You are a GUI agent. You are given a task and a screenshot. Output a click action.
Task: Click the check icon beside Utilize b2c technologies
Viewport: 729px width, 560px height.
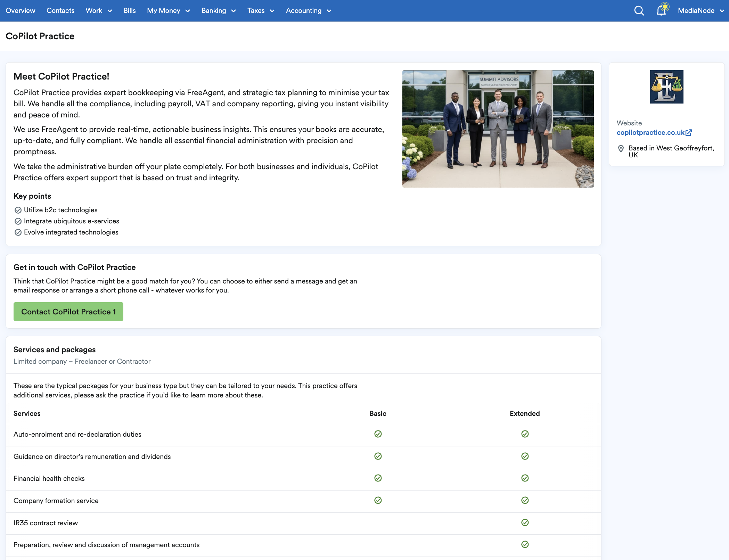[18, 210]
